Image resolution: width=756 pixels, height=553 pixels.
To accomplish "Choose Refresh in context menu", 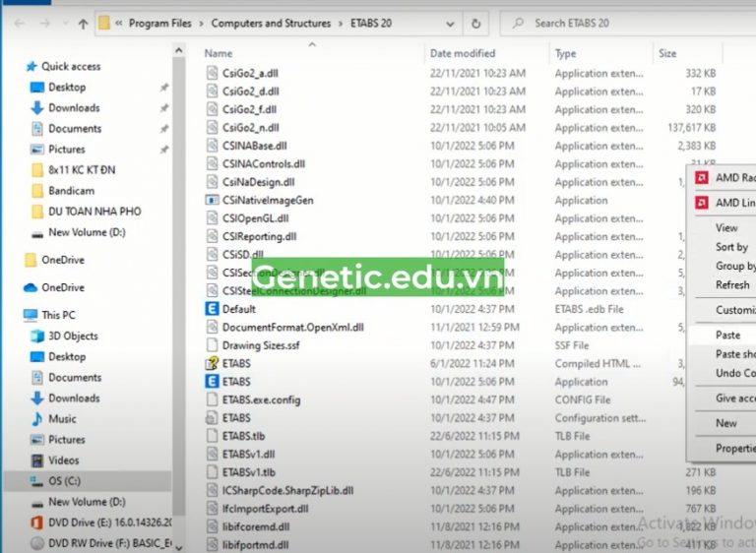I will click(732, 285).
